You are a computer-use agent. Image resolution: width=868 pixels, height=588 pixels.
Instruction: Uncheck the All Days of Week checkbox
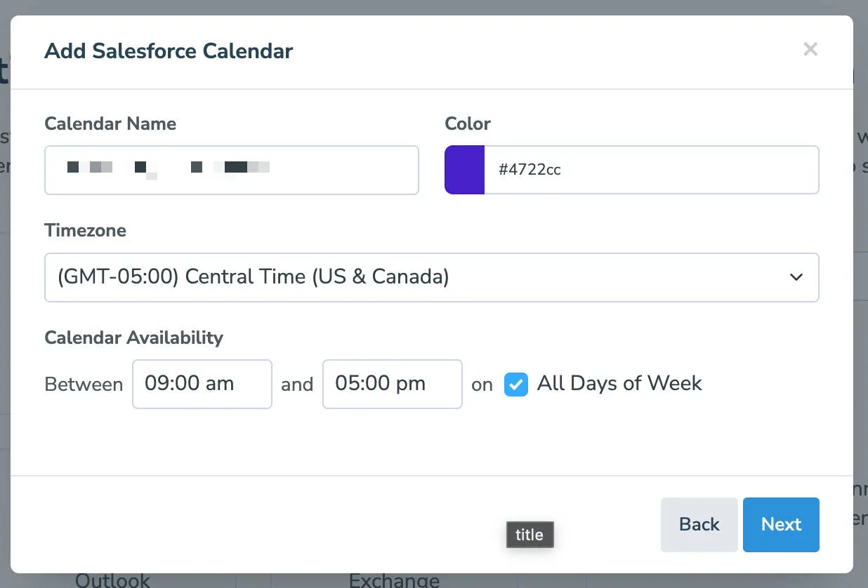[516, 384]
